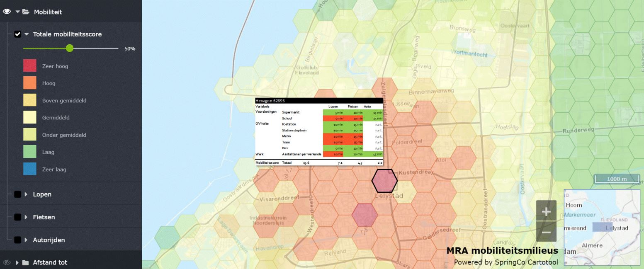The image size is (644, 269).
Task: Uncheck the Totale mobiliteitsscore layer checkbox
Action: click(x=17, y=34)
